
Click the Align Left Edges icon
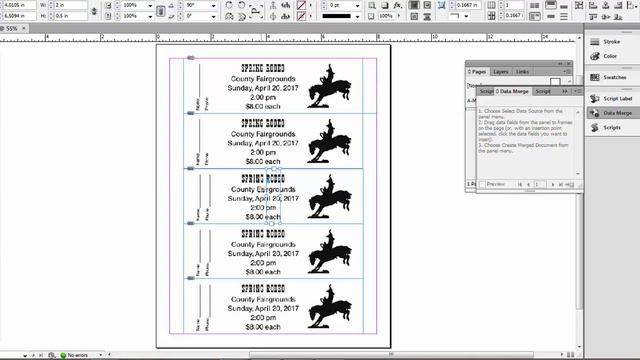coord(593,5)
